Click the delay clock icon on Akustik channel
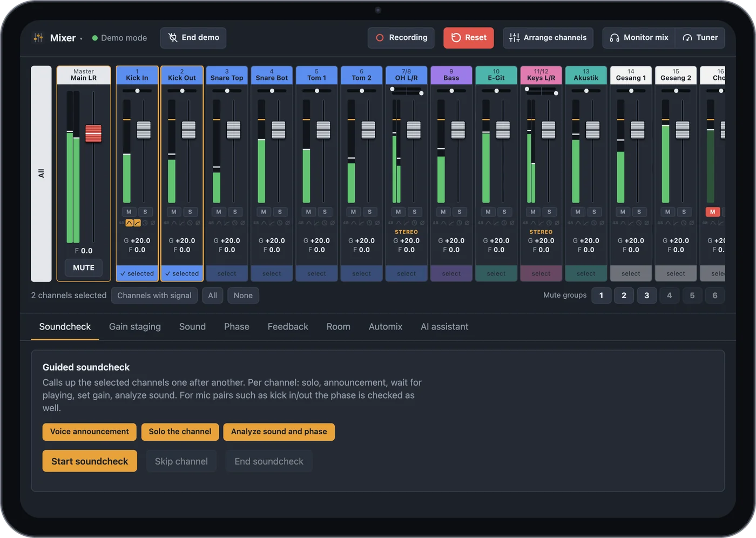 [593, 223]
